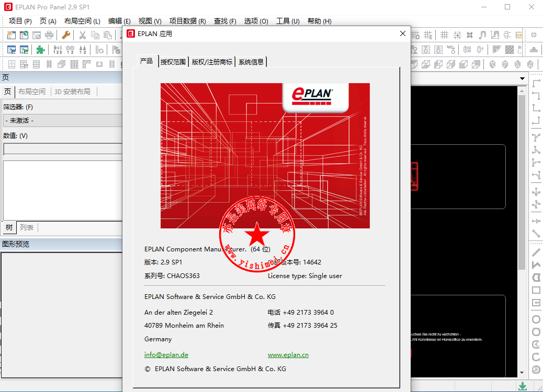Click the black dropdown arrow above drawing area
Image resolution: width=543 pixels, height=392 pixels.
[522, 79]
